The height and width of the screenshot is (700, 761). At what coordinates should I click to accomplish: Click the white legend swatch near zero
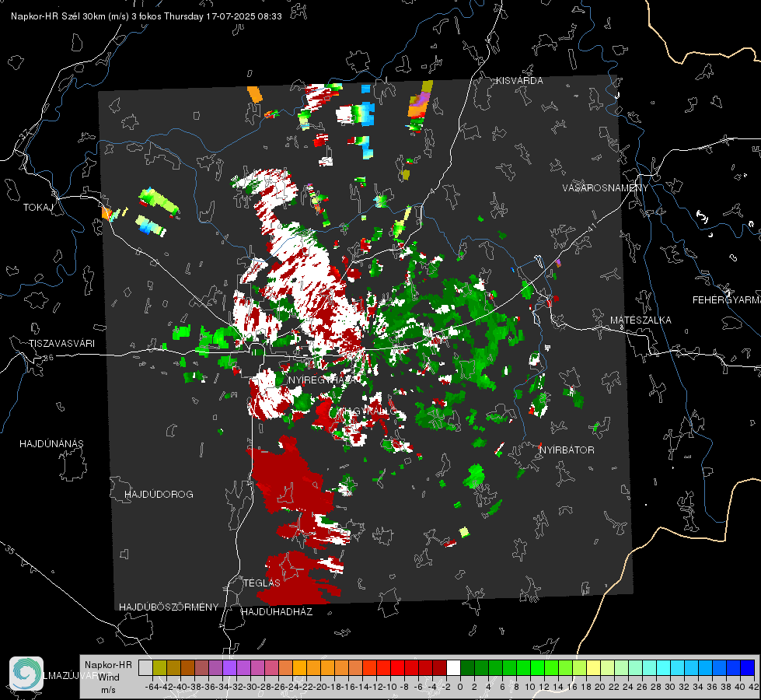pyautogui.click(x=453, y=667)
